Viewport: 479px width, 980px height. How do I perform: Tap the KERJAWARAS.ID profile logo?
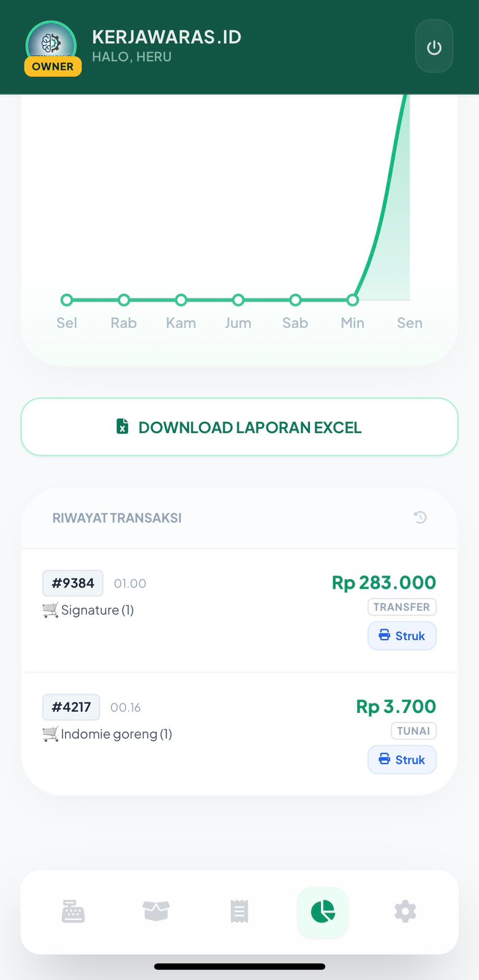51,42
